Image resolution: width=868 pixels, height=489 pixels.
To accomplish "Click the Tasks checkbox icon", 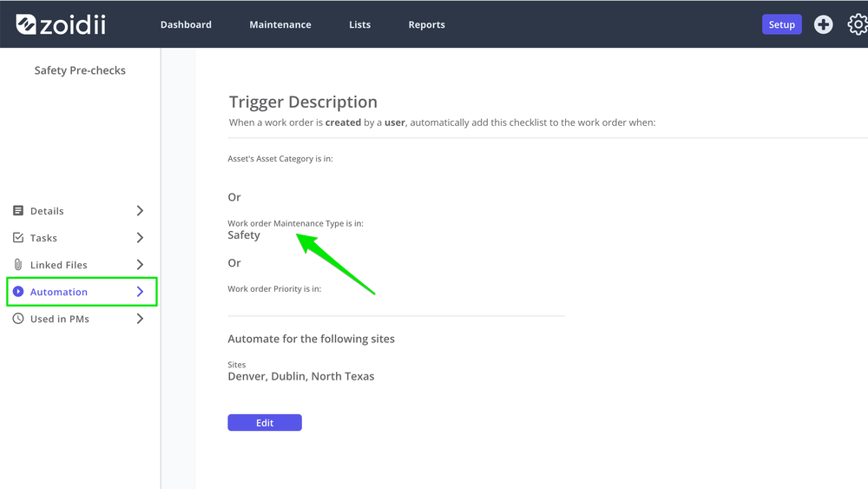I will pos(18,238).
